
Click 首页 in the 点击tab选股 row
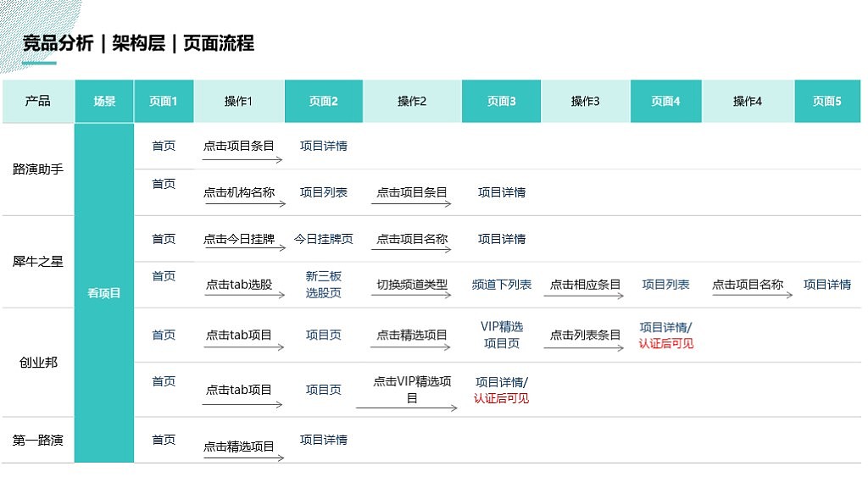pyautogui.click(x=164, y=276)
